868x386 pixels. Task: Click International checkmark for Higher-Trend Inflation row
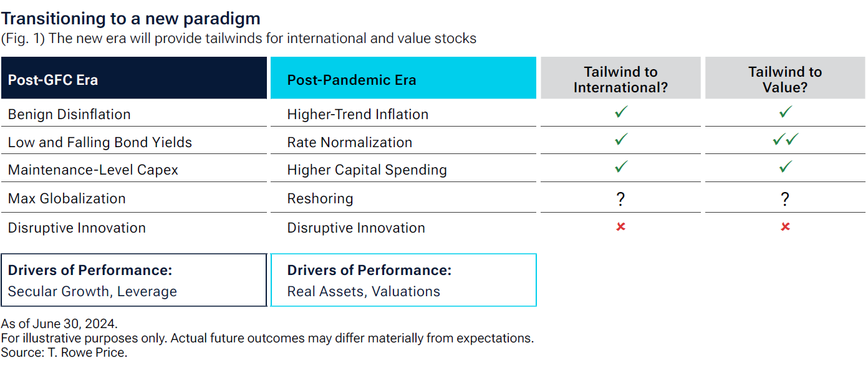620,112
